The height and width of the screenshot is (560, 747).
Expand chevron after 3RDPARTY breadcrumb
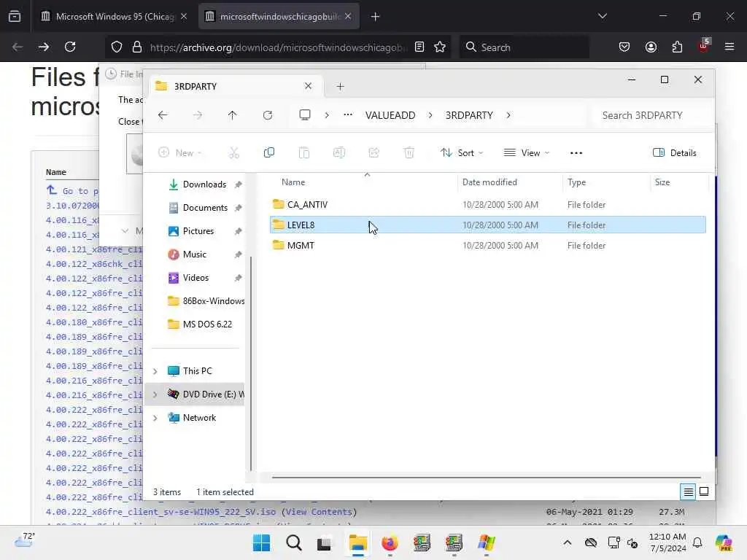click(x=508, y=115)
